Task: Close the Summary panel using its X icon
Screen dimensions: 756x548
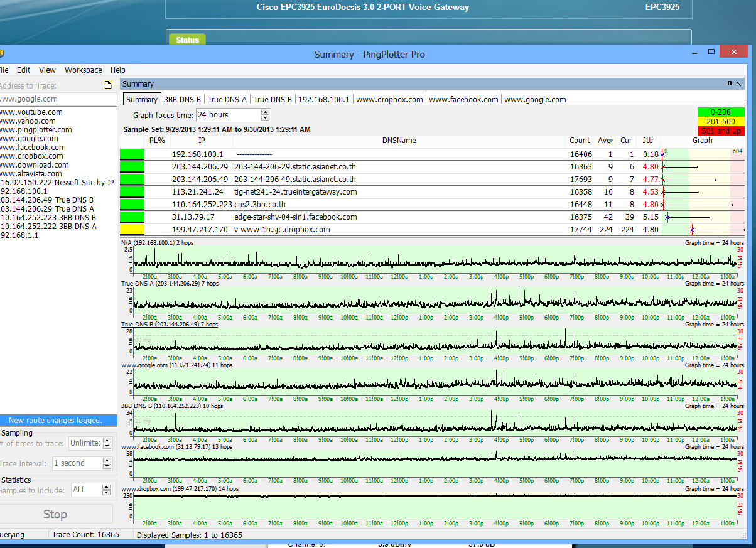Action: 738,83
